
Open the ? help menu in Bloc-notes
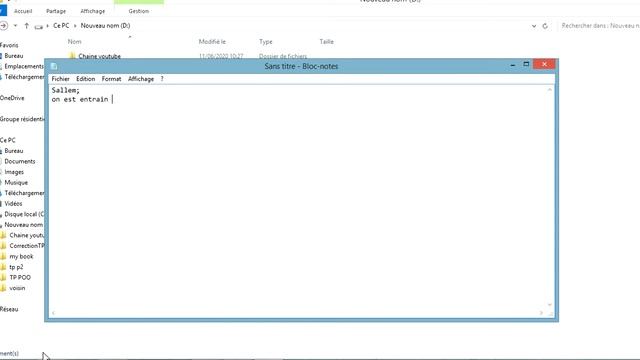click(162, 79)
